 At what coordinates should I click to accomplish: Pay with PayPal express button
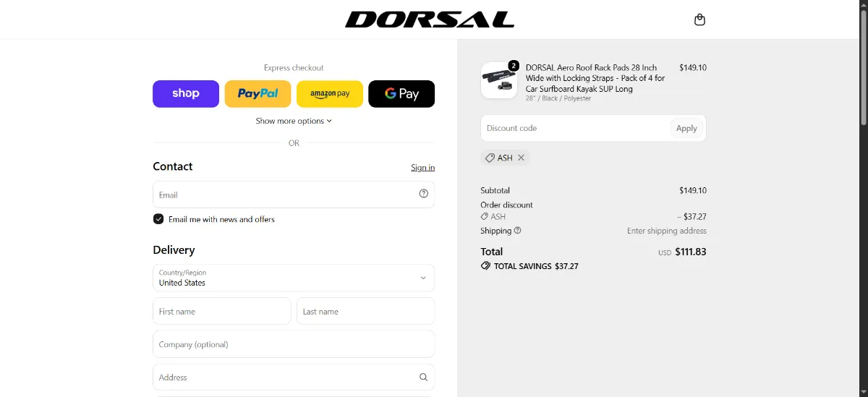tap(258, 94)
